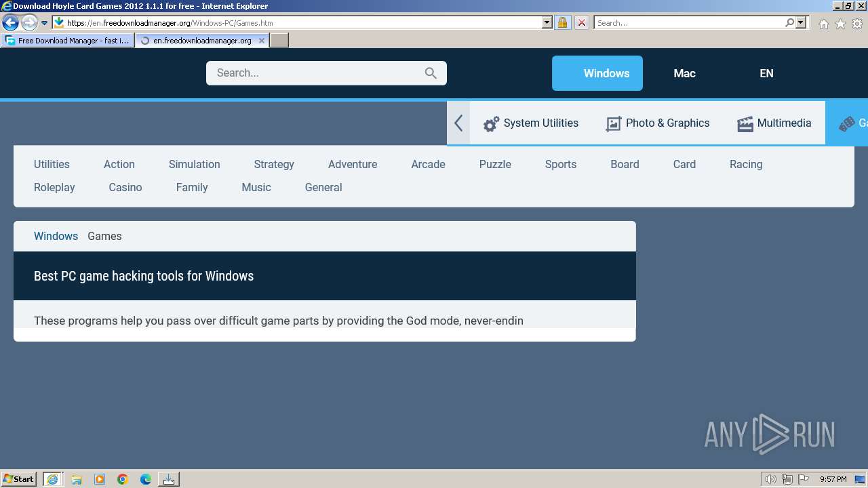This screenshot has height=488, width=868.
Task: Open the Adventure games link
Action: 353,164
